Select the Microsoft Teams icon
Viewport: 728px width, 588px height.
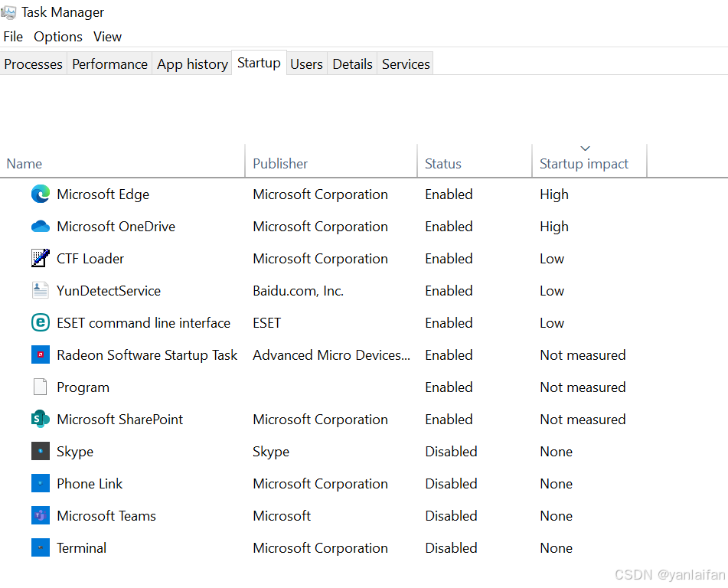[x=41, y=516]
